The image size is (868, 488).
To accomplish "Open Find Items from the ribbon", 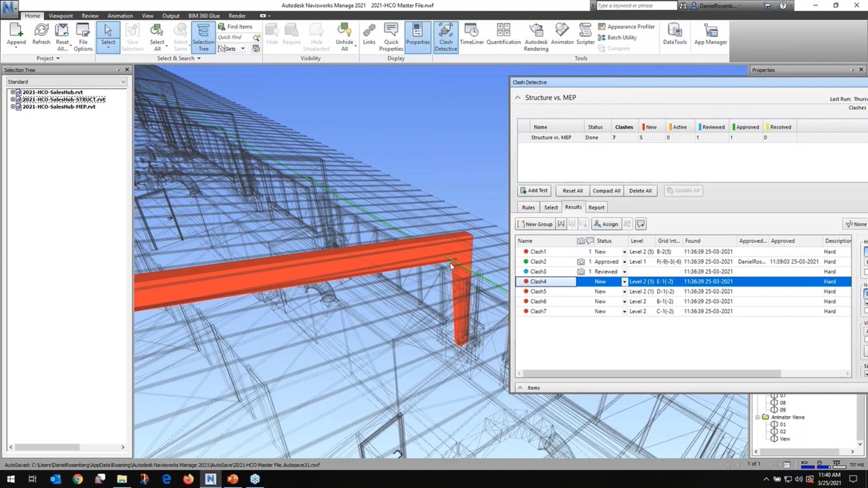I will click(235, 26).
